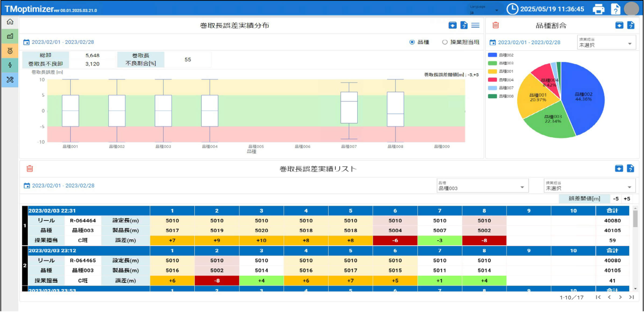644x312 pixels.
Task: Open the hamburger menu on the distribution panel
Action: (475, 25)
